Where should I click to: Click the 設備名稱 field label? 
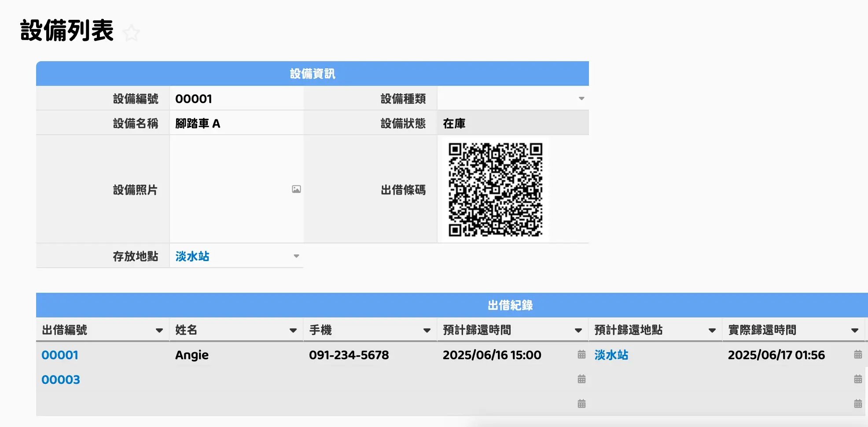pos(136,123)
